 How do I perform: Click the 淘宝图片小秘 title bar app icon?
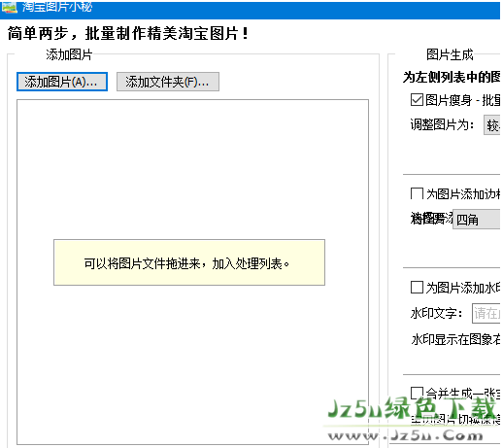click(9, 7)
